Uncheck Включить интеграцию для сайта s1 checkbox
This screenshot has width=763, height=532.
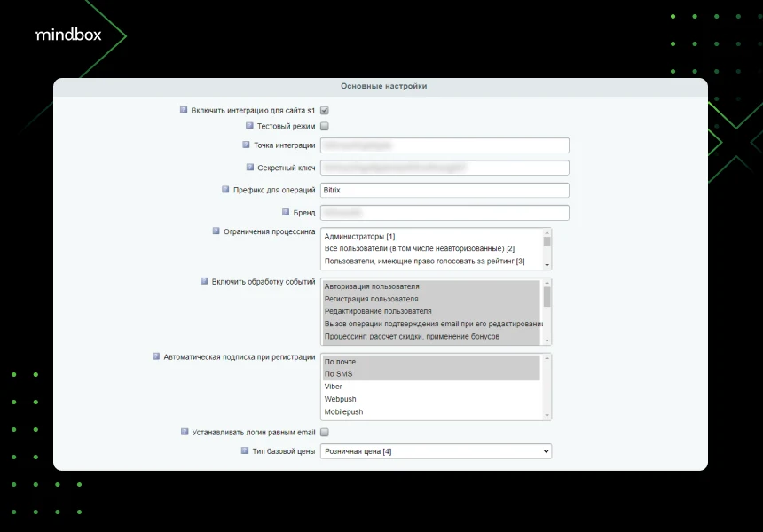[325, 110]
